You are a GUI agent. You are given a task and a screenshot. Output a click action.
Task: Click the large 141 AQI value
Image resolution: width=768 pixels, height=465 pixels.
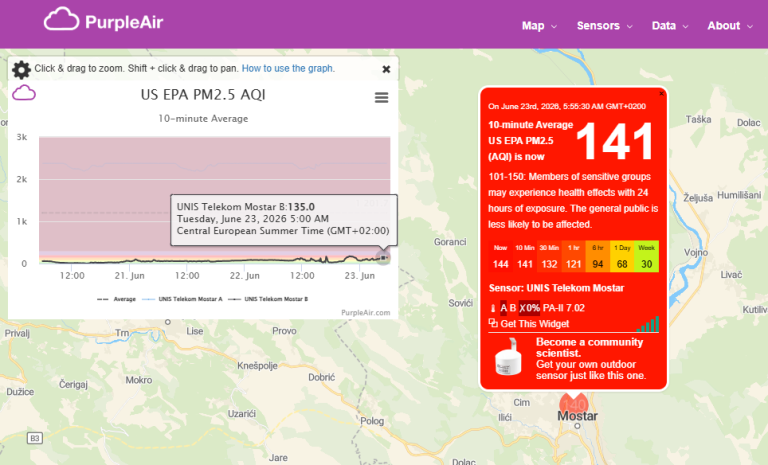tap(615, 142)
